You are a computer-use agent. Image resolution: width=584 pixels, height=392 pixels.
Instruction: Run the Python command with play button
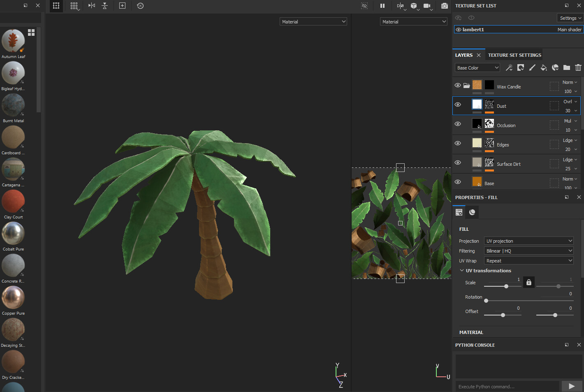pyautogui.click(x=571, y=386)
